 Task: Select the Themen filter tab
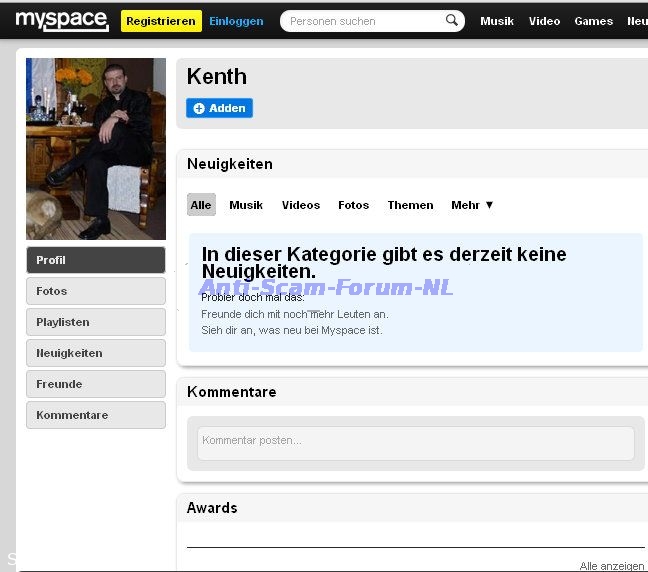pos(410,205)
